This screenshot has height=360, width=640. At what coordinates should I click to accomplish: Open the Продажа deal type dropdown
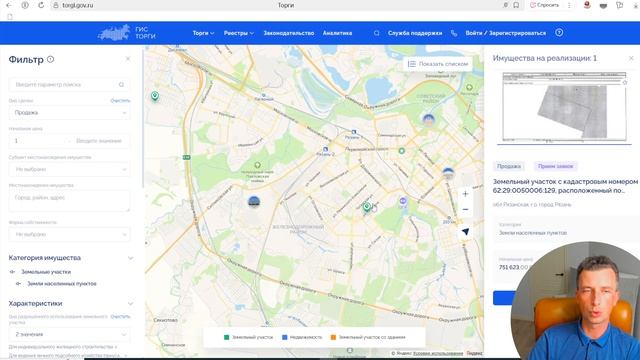coord(69,113)
